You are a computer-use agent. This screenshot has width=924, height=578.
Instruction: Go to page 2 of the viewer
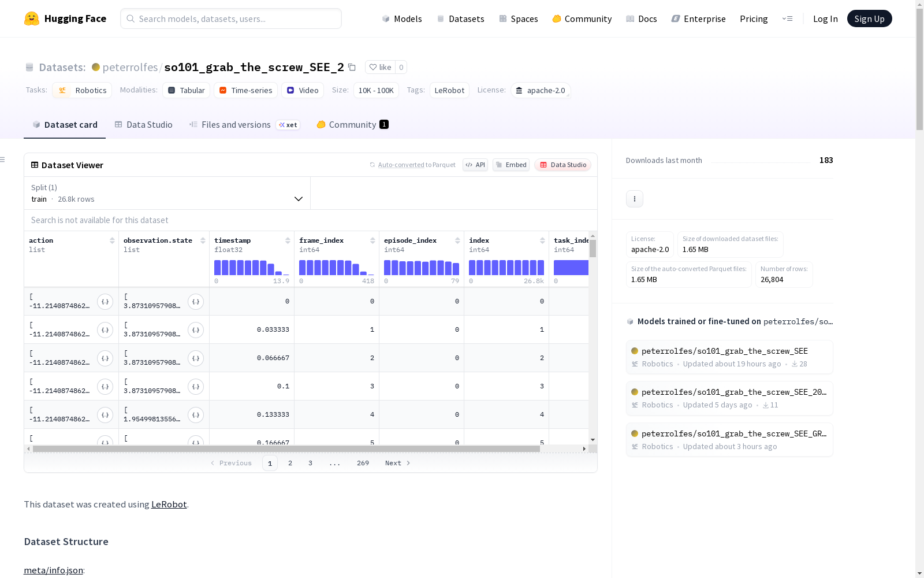[x=290, y=463]
